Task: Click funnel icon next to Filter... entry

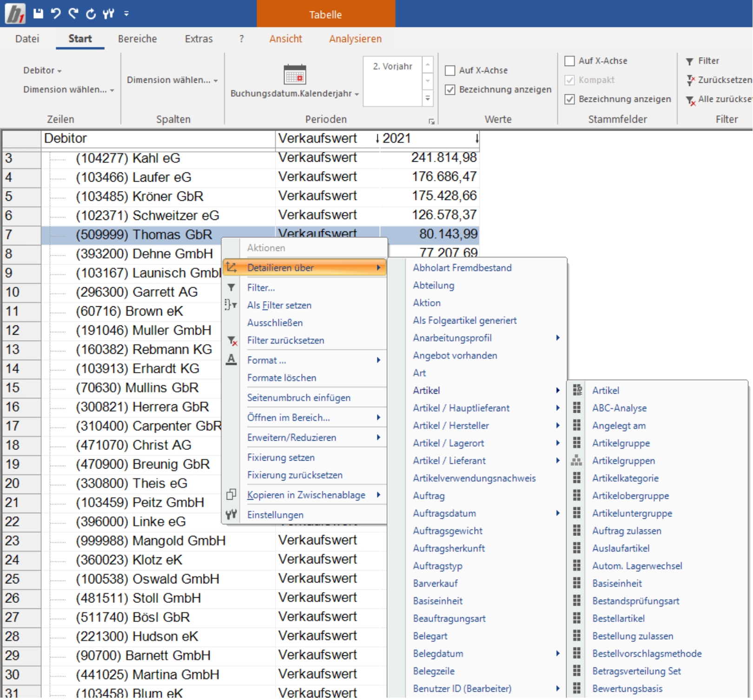Action: [231, 288]
